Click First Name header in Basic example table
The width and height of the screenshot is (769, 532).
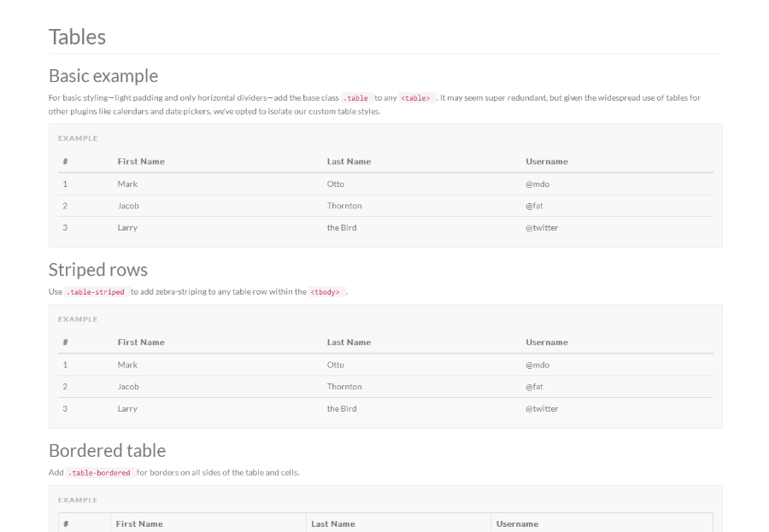[141, 161]
